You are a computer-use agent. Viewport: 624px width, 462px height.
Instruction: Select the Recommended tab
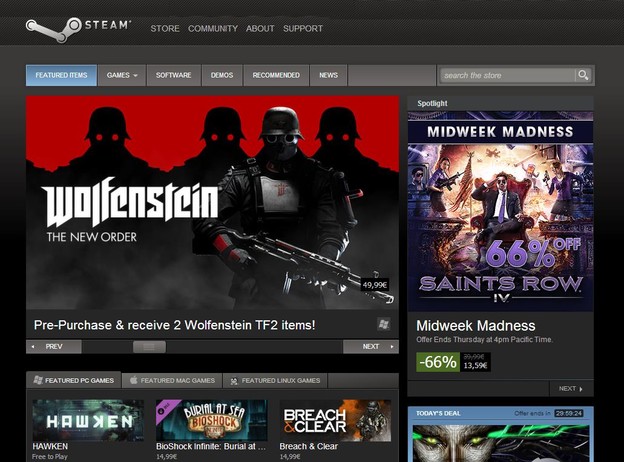tap(276, 75)
